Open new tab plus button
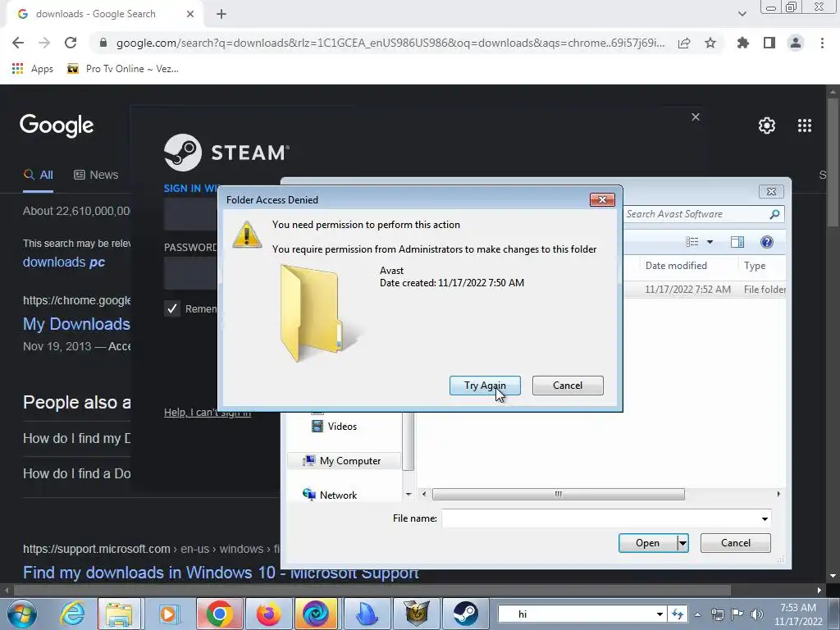Screen dimensions: 840x630 [221, 14]
